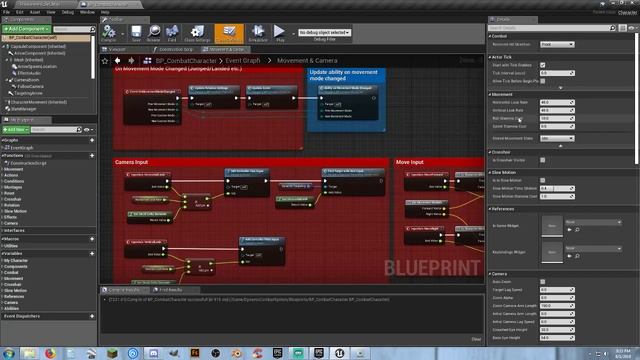640x360 pixels.
Task: Navigate back with the graph left arrow
Action: point(118,60)
